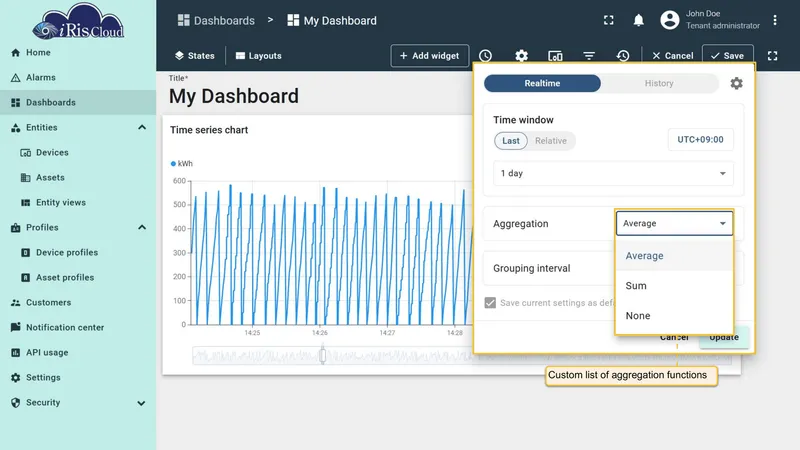Toggle Save current settings as default checkbox
The width and height of the screenshot is (800, 450).
[490, 303]
